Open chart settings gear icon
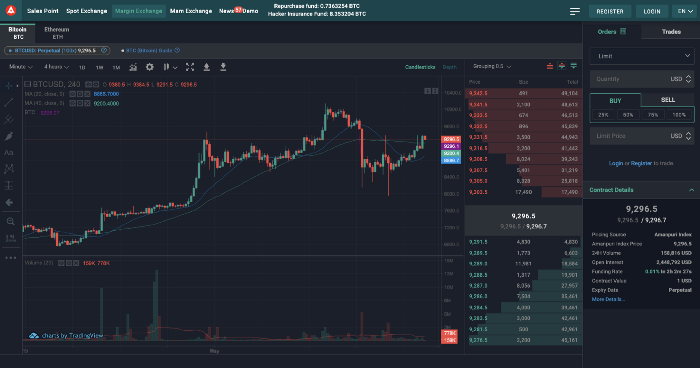Image resolution: width=700 pixels, height=368 pixels. point(150,67)
